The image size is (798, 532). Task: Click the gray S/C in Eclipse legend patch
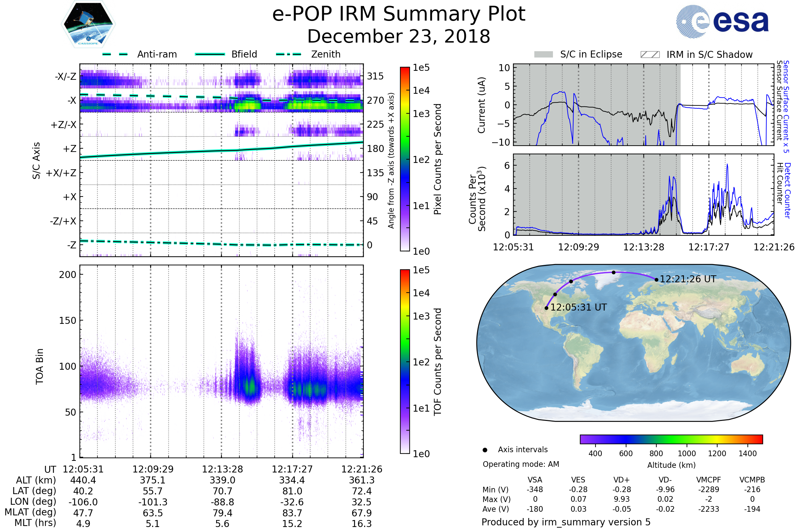(x=543, y=55)
